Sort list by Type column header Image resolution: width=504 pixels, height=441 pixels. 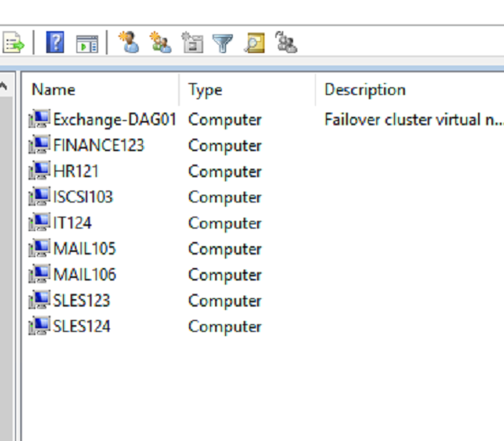tap(205, 90)
